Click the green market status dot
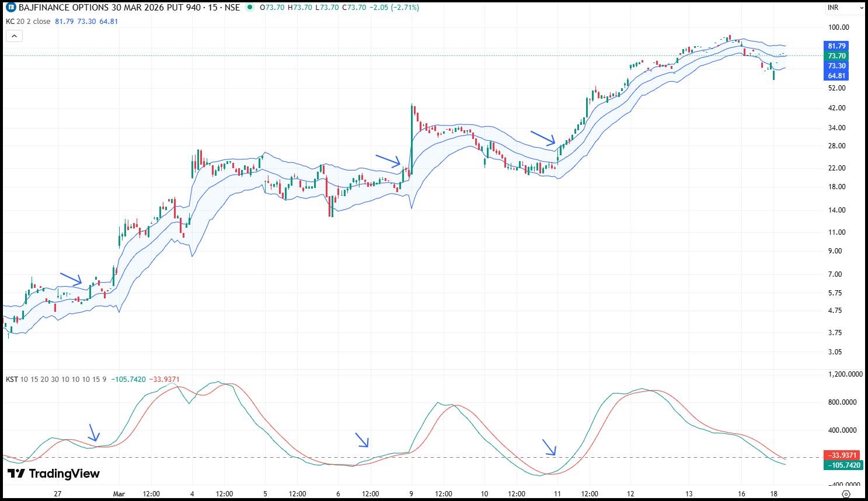The image size is (868, 501). tap(250, 8)
